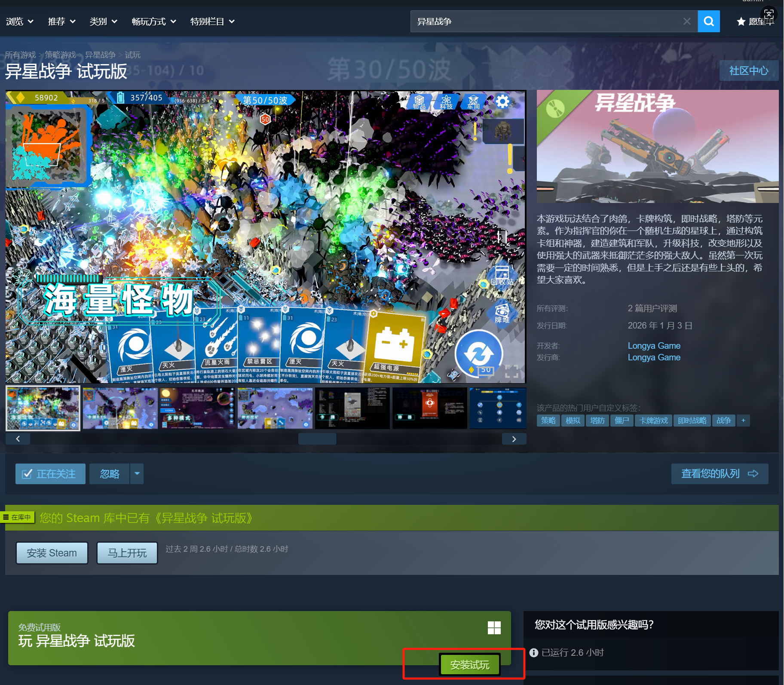Open publisher Longya Game link
784x685 pixels.
654,357
